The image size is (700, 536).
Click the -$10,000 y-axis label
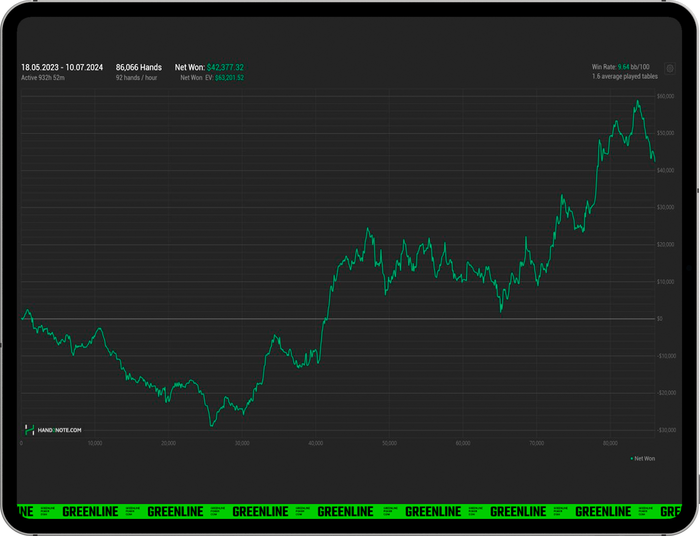coord(666,356)
